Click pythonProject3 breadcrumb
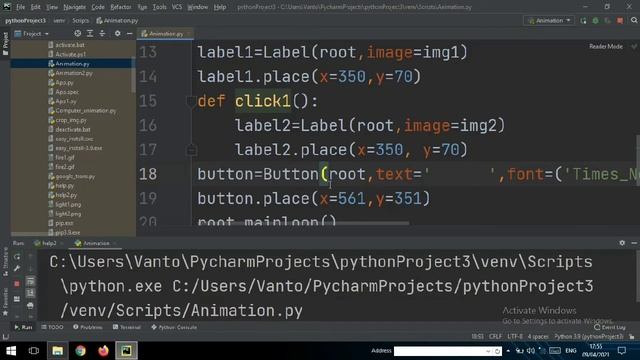This screenshot has height=360, width=640. coord(26,20)
